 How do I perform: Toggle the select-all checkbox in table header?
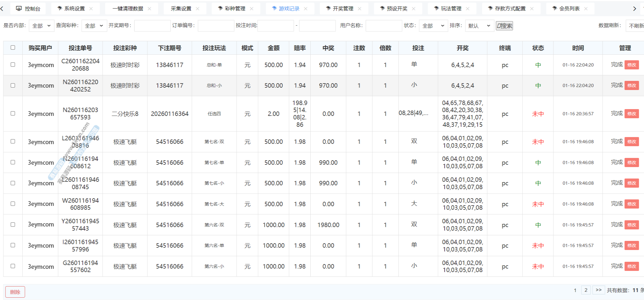point(13,48)
